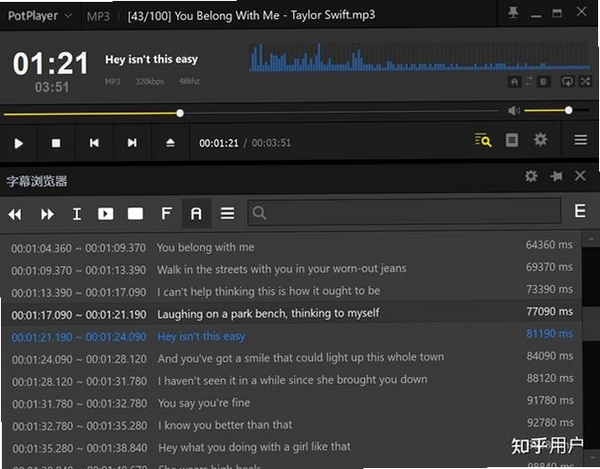Image resolution: width=600 pixels, height=469 pixels.
Task: Click the white rectangle subtitle icon
Action: point(135,213)
